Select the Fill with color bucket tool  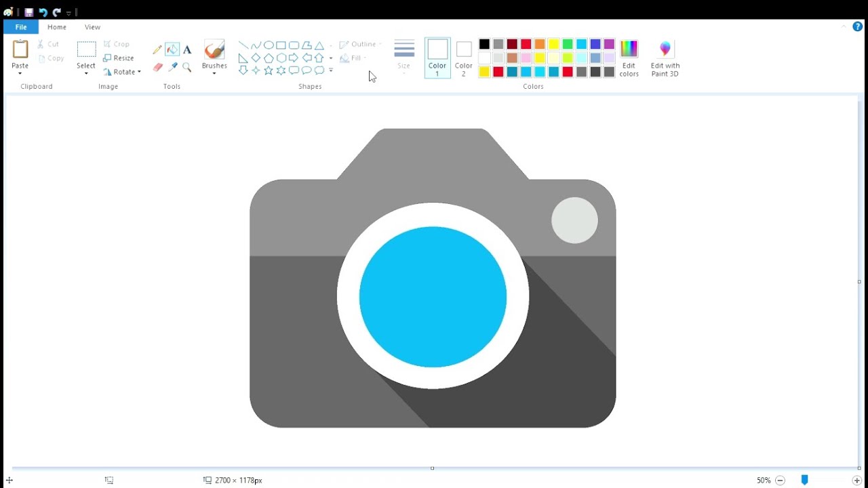point(172,49)
